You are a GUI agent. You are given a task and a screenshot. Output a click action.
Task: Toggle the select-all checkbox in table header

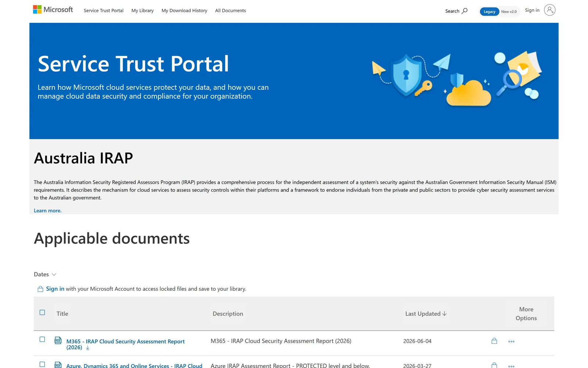click(x=42, y=312)
